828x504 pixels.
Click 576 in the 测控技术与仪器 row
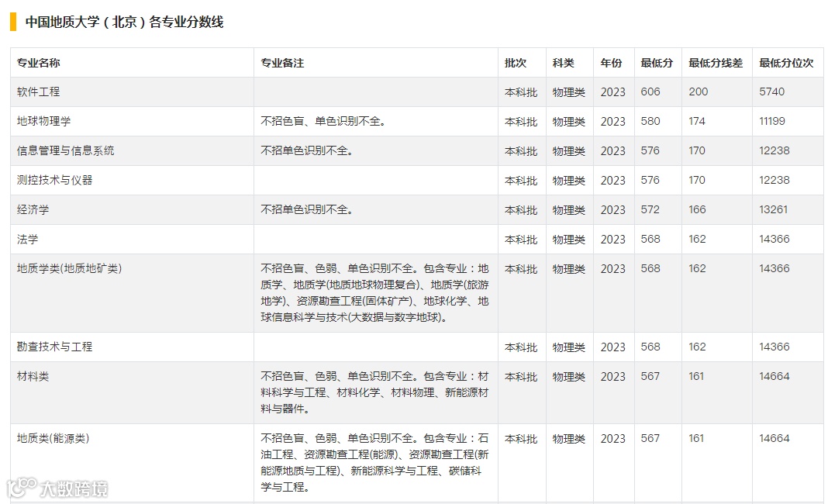coord(650,180)
